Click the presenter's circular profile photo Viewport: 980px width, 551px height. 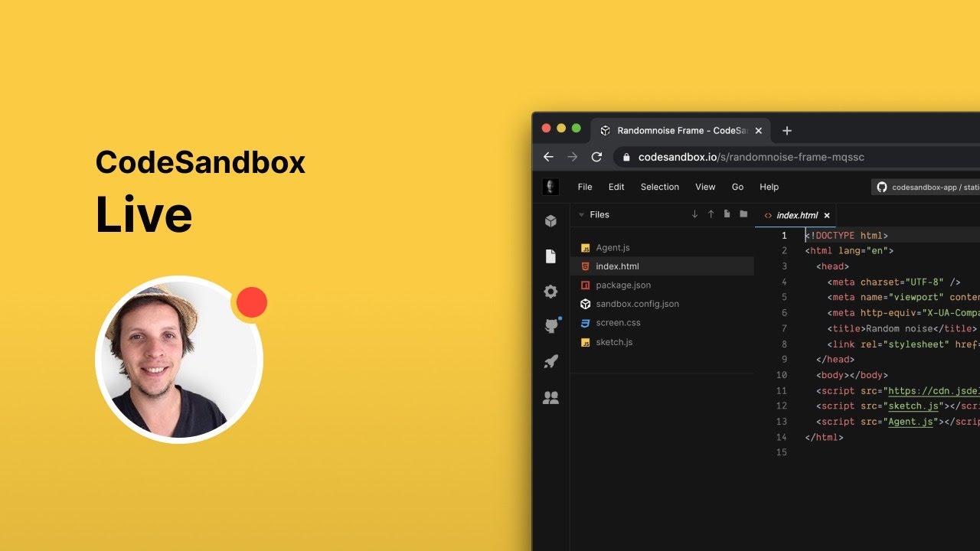(x=179, y=360)
